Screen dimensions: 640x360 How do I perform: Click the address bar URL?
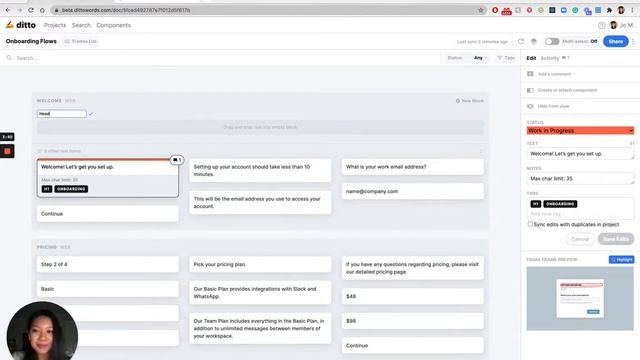[126, 10]
